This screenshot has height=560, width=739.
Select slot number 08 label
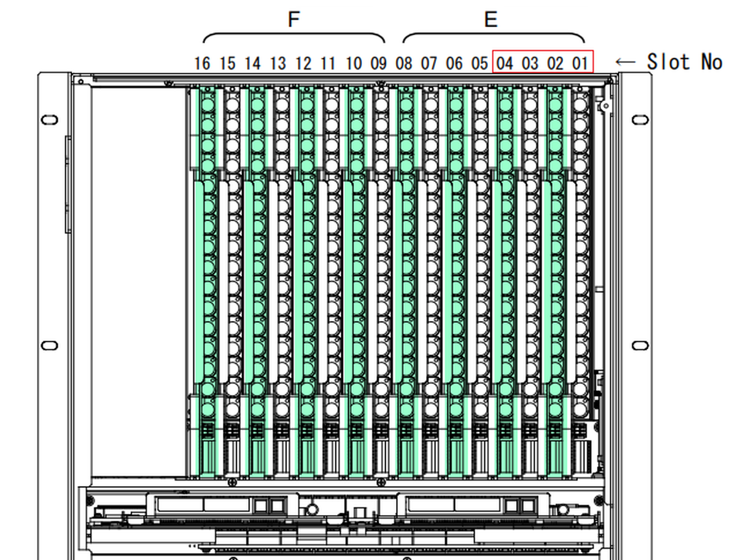(x=403, y=63)
